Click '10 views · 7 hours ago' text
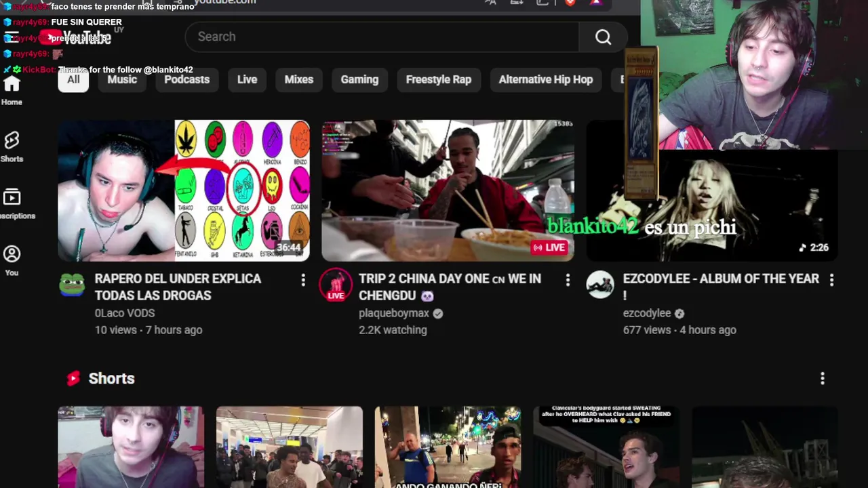This screenshot has height=488, width=868. click(x=149, y=330)
